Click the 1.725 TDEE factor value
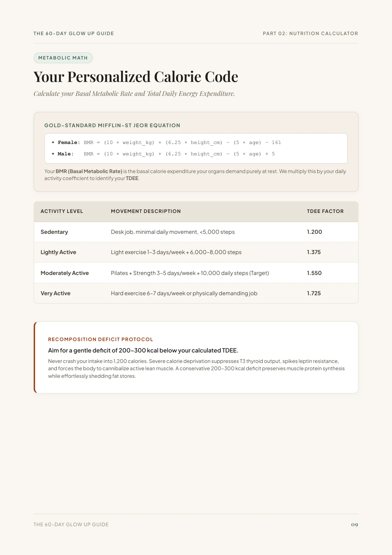 (x=314, y=293)
